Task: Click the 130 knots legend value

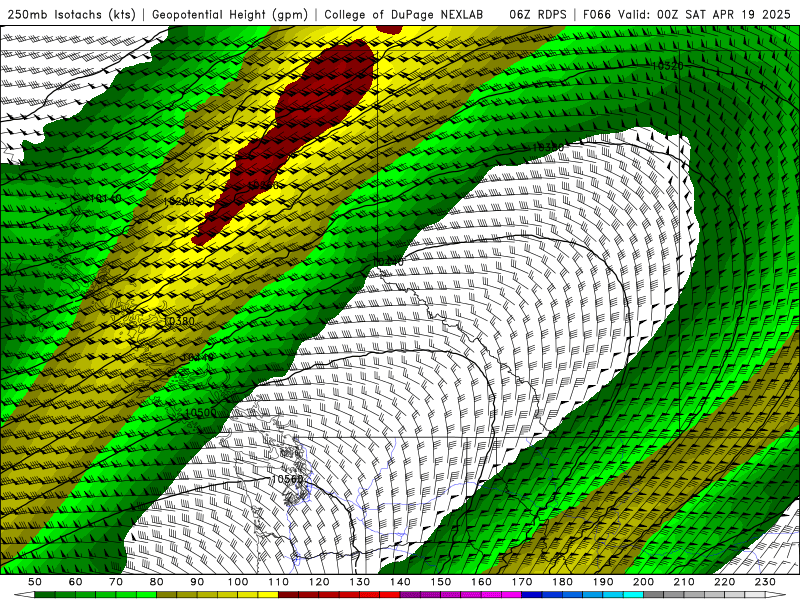Action: (359, 582)
